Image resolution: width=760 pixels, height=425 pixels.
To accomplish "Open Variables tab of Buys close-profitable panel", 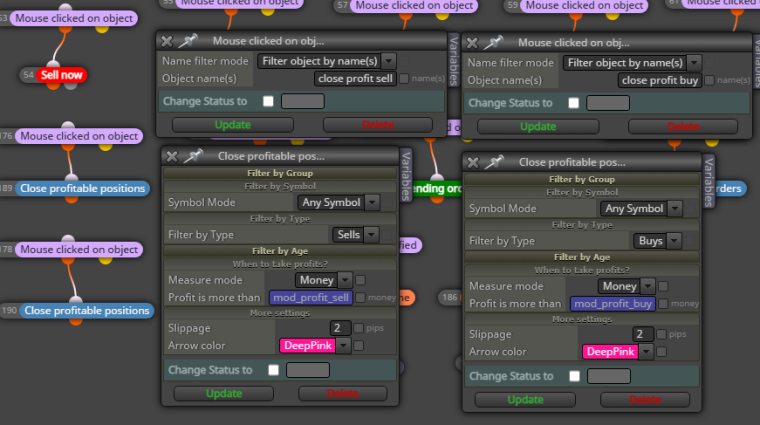I will click(x=709, y=182).
